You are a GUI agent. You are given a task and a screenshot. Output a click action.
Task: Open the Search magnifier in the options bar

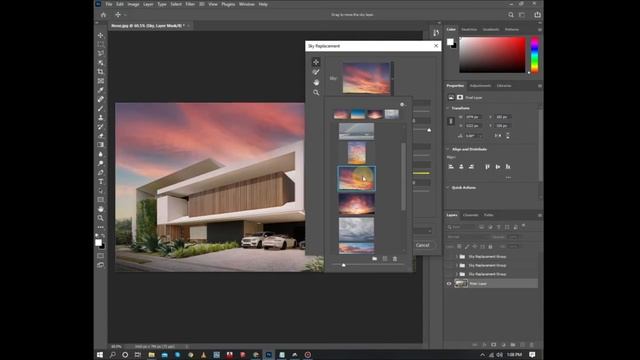click(511, 15)
